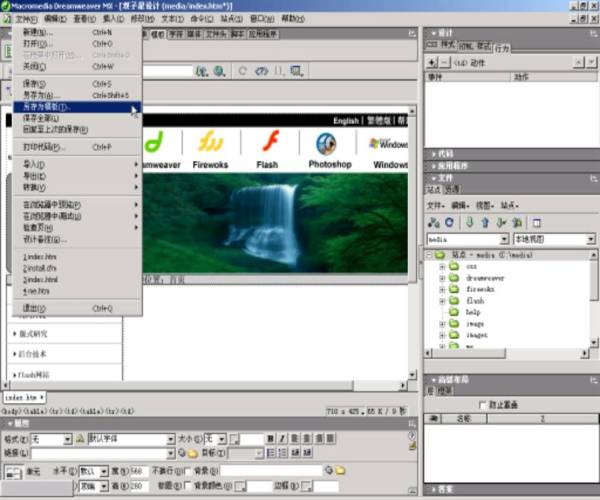Click the waterfall image in the document
600x500 pixels.
coord(275,223)
